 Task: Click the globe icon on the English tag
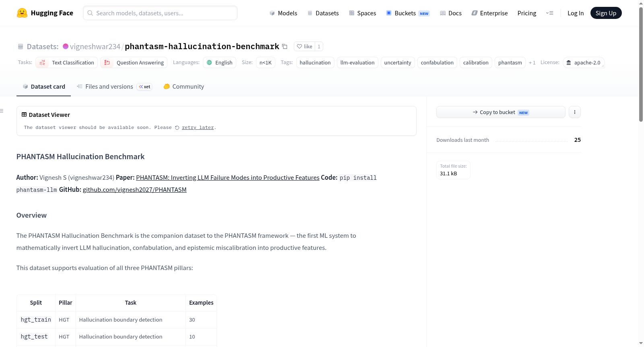(x=209, y=62)
